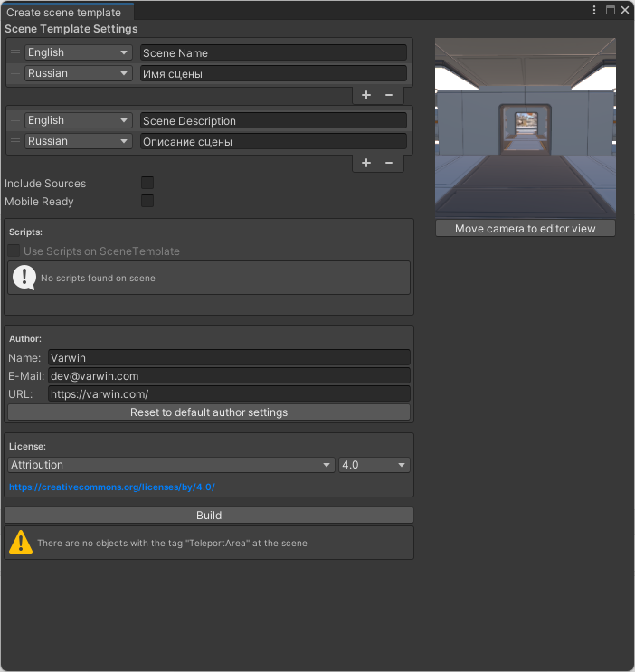Check Use Scripts on SceneTemplate
635x672 pixels.
14,251
